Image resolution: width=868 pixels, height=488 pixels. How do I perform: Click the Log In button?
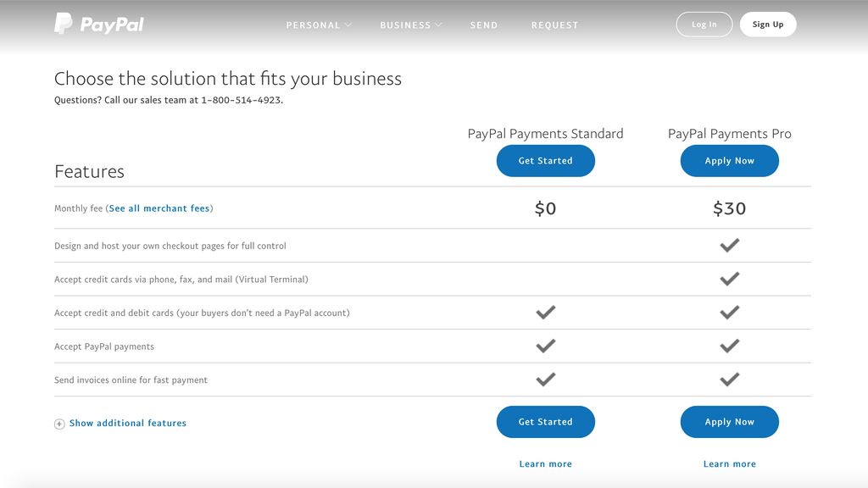(704, 24)
